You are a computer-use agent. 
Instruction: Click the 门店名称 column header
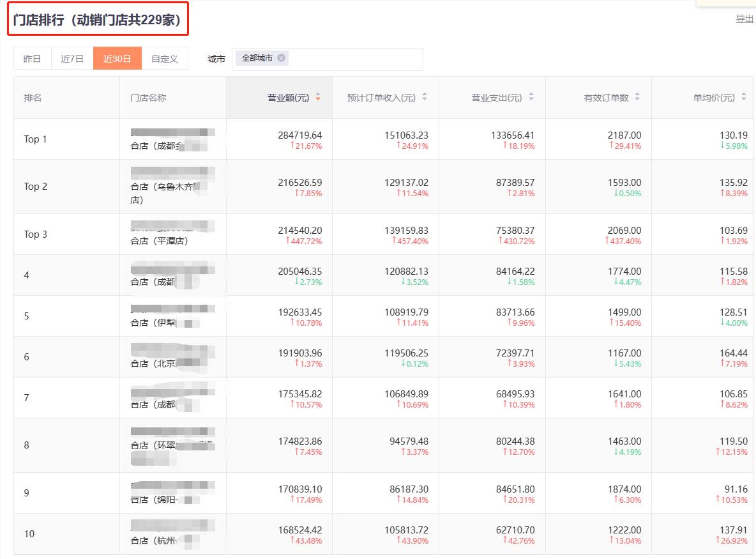(x=148, y=98)
